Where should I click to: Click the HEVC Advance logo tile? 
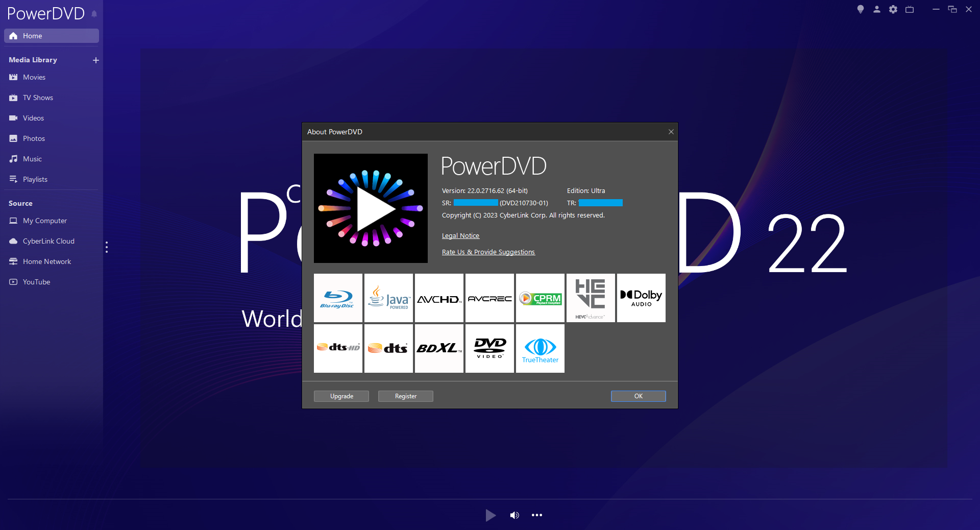coord(591,298)
